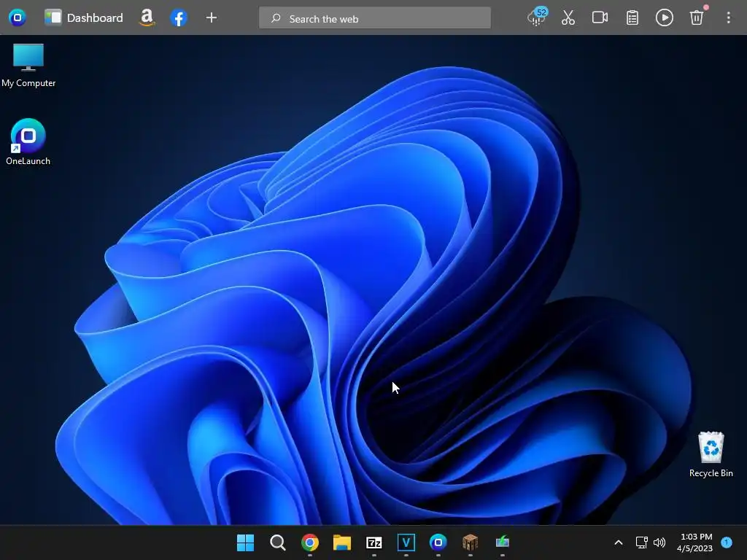Switch to OneLaunch taskbar icon
The height and width of the screenshot is (560, 747).
pos(438,542)
